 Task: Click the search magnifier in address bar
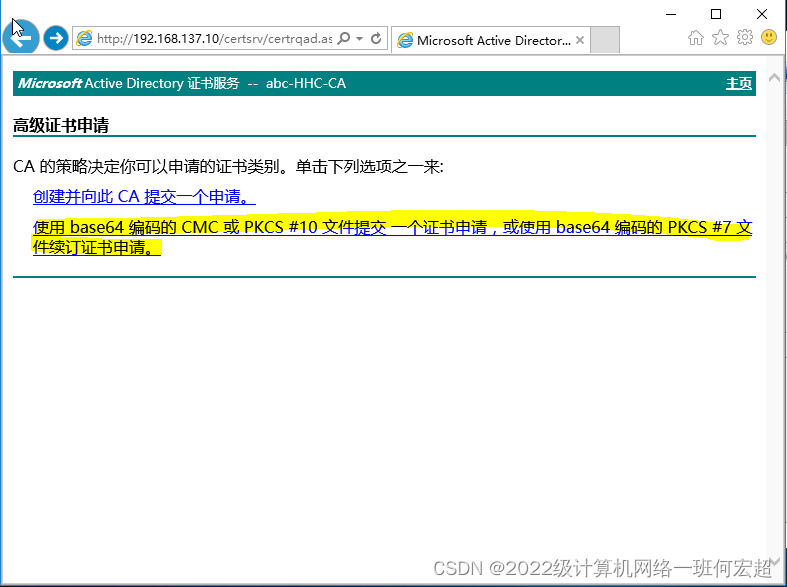344,38
